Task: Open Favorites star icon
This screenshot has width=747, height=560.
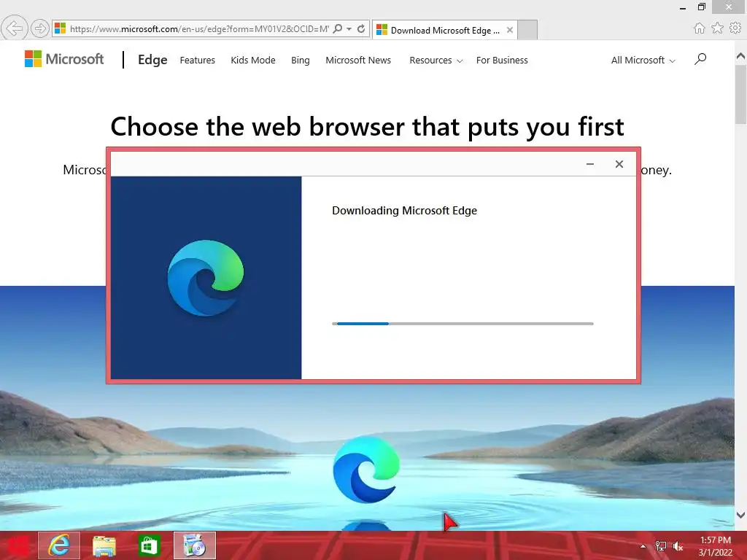Action: pyautogui.click(x=717, y=28)
